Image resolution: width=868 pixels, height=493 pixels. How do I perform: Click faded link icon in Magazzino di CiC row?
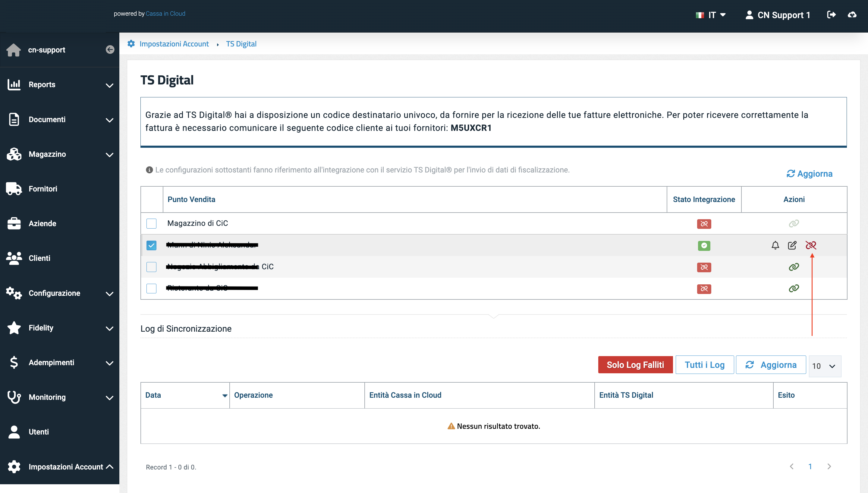click(794, 223)
